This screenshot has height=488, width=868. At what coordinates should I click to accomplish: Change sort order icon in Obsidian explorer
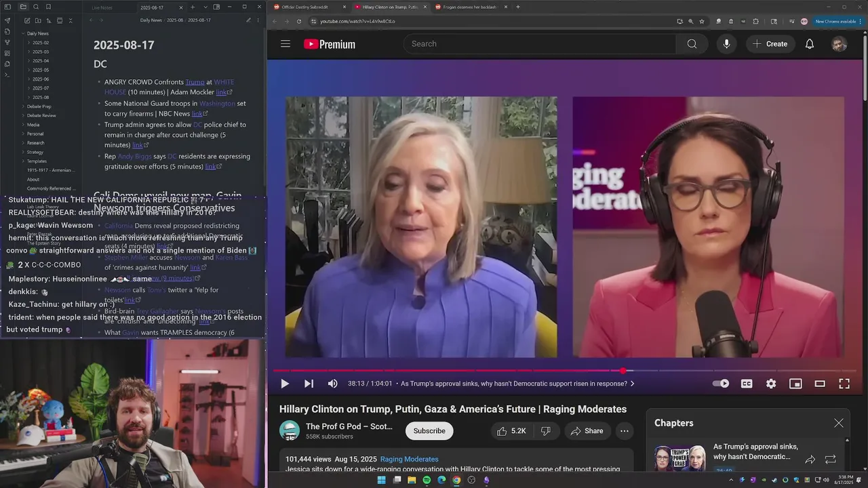49,21
